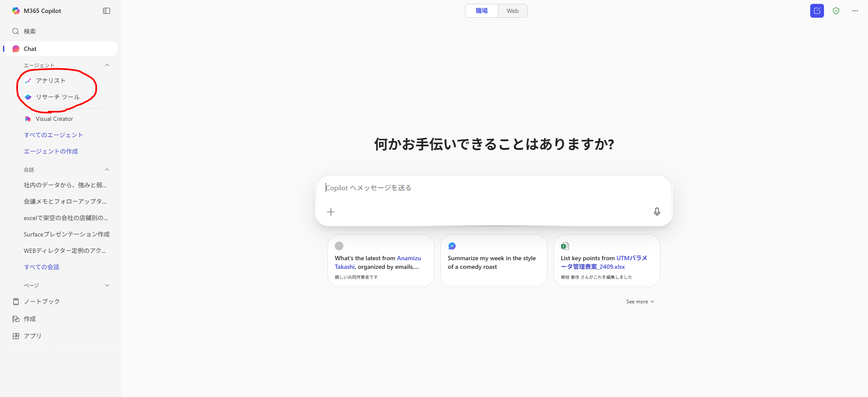This screenshot has width=868, height=397.
Task: Click the gray avatar on Anamizu card
Action: pos(339,246)
